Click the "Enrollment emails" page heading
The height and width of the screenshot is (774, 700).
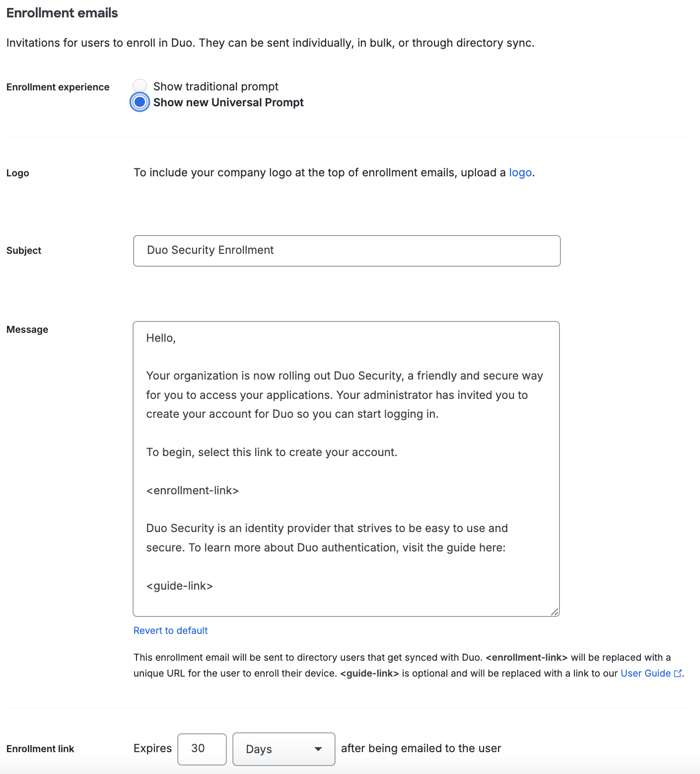pyautogui.click(x=62, y=12)
